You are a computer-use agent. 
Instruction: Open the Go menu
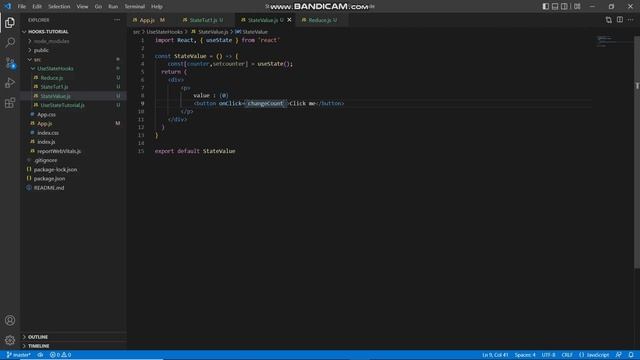98,7
